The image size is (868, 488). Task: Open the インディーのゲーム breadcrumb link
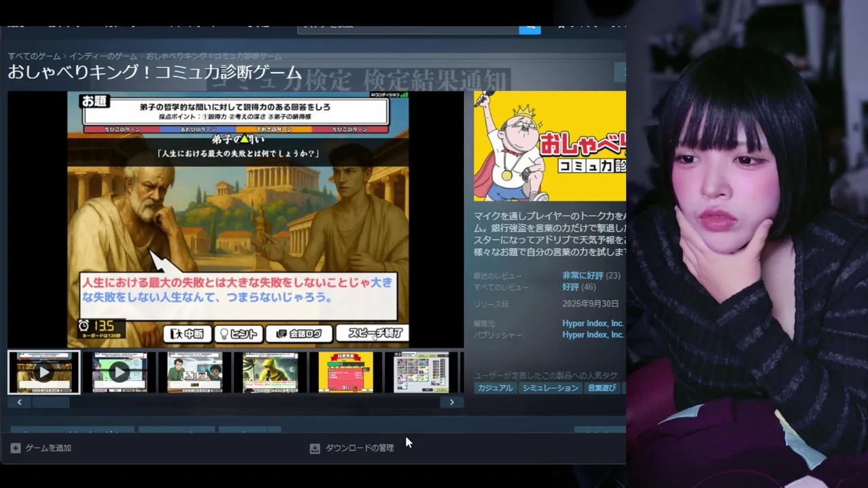(x=103, y=56)
